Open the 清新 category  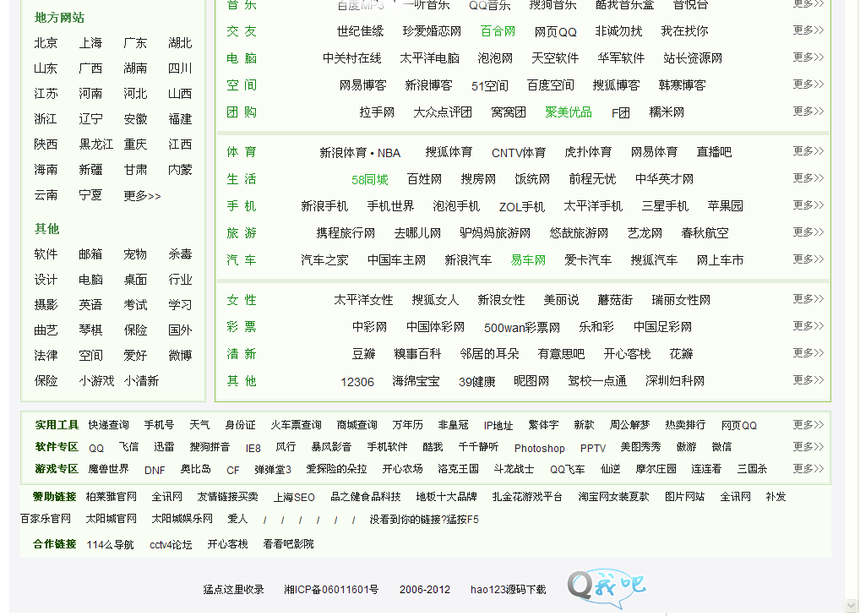click(x=242, y=354)
